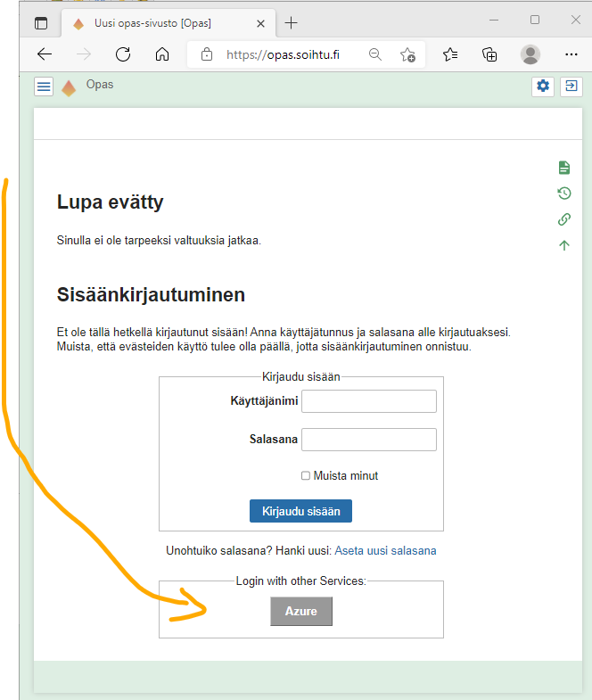This screenshot has width=592, height=700.
Task: Open the browser profile avatar
Action: point(530,54)
